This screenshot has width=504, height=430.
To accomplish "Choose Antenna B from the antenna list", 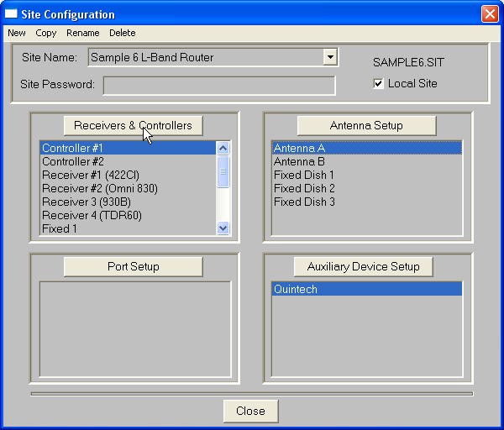I will point(299,161).
